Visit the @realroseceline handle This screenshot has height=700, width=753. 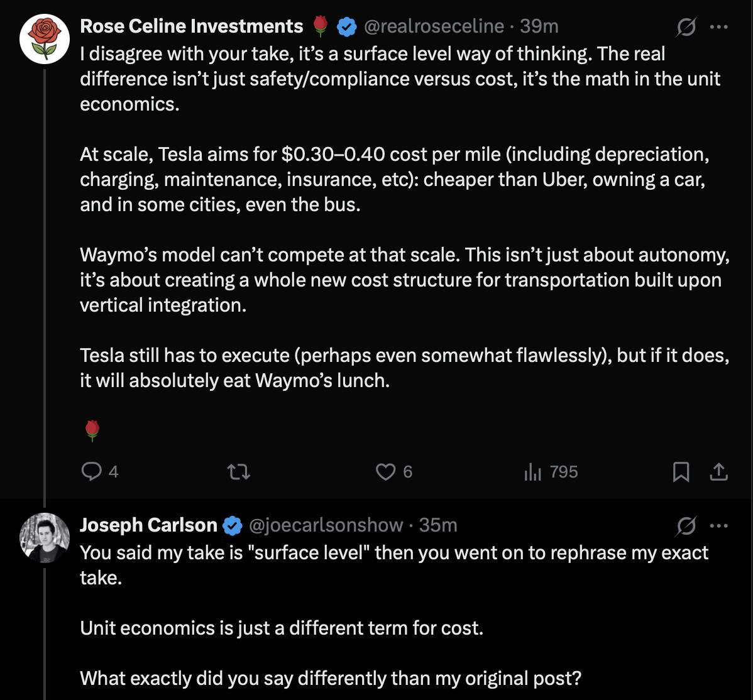pos(434,26)
